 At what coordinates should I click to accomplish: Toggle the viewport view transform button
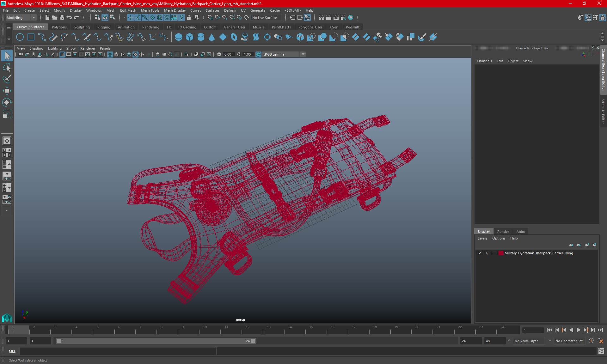258,54
